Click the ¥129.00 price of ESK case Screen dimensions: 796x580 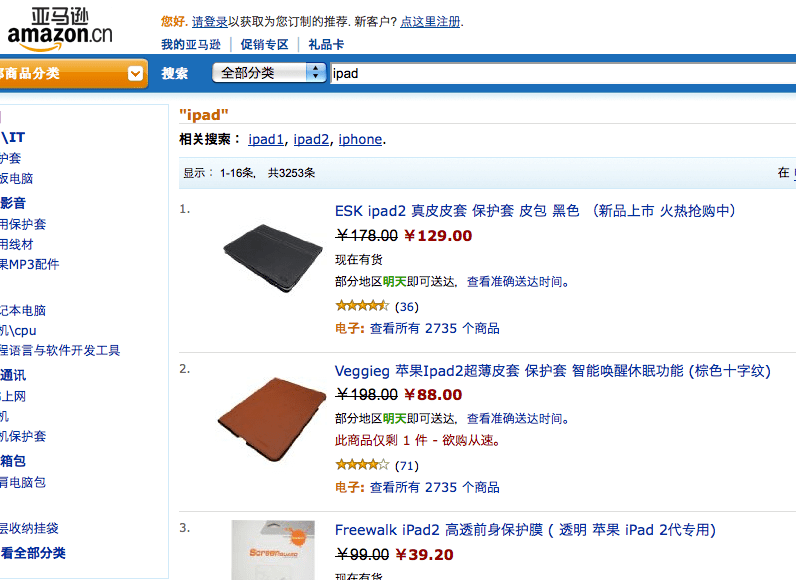point(438,235)
